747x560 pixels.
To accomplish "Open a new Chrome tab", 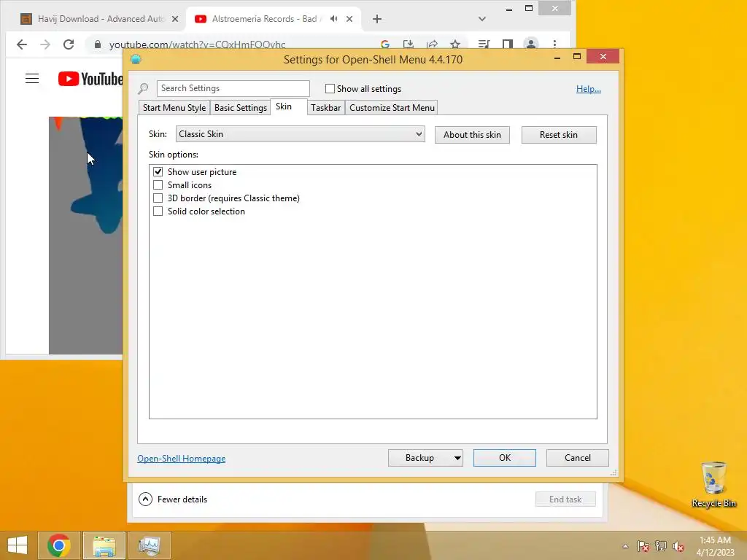I will point(377,19).
